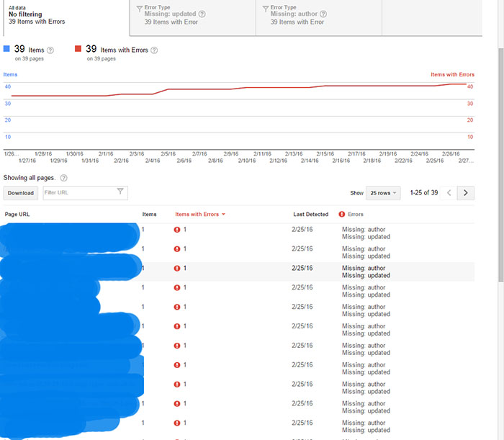The image size is (504, 440).
Task: Click help icon beside 39 Items
Action: [x=50, y=50]
